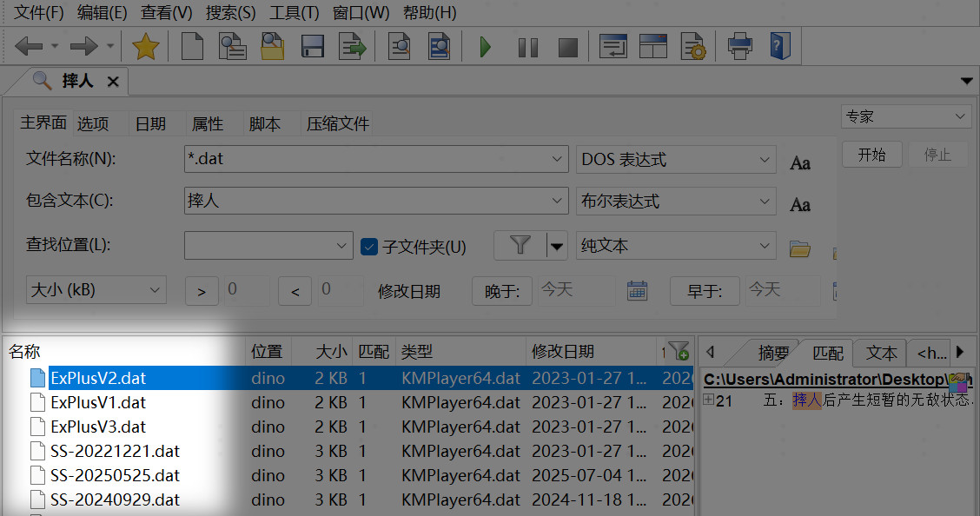Open the 工具(T) menu
The image size is (980, 516).
tap(294, 13)
